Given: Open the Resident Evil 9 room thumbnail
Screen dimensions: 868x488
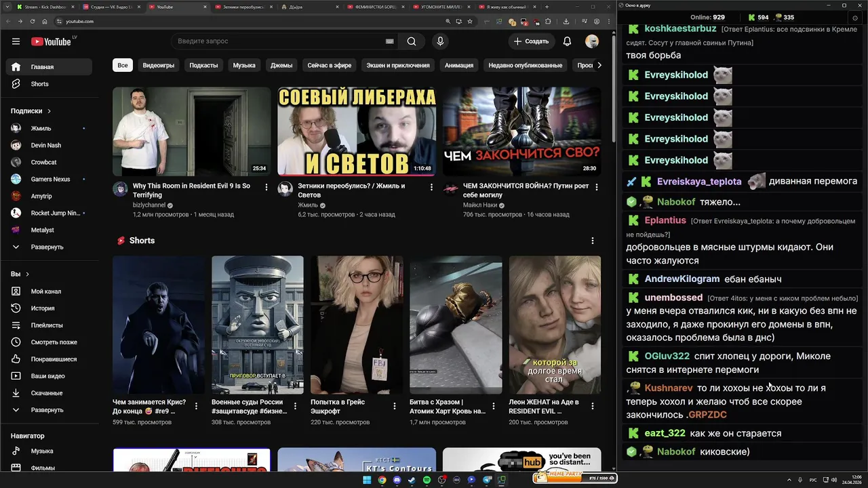Looking at the screenshot, I should tap(191, 131).
